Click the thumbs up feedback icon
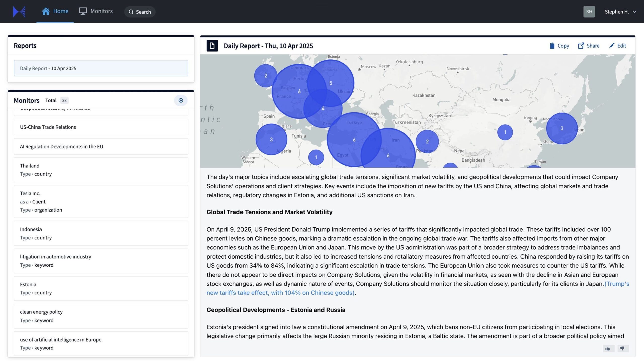The height and width of the screenshot is (362, 644). (608, 348)
